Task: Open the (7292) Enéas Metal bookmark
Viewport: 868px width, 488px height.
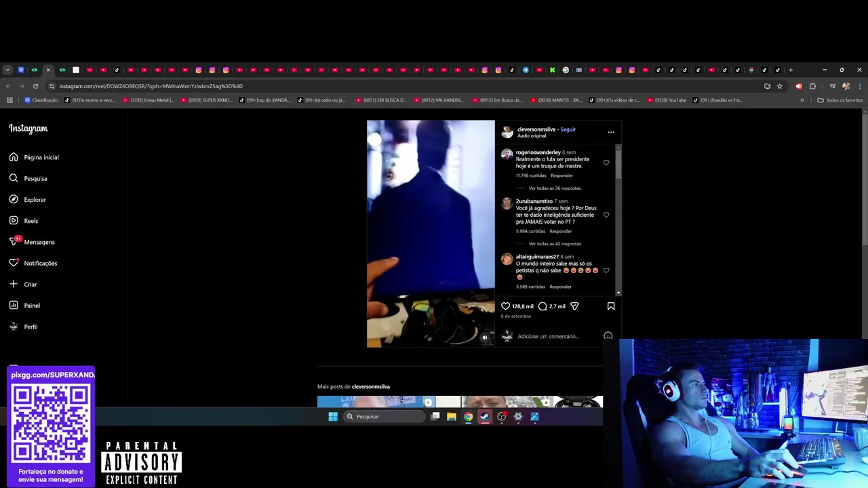Action: 149,100
